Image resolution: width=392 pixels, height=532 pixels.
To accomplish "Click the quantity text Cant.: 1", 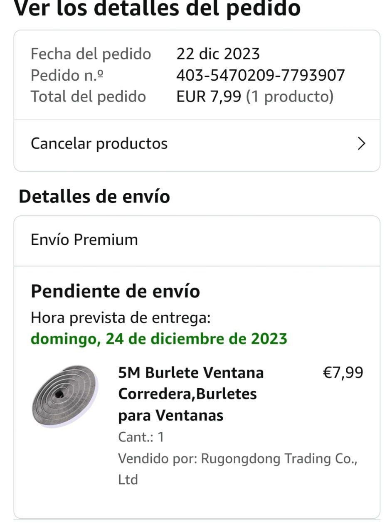I will (x=141, y=437).
